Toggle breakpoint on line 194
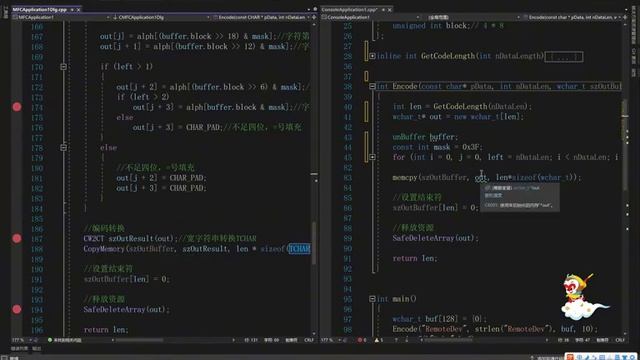Screen dimensions: 640x360 point(17,309)
